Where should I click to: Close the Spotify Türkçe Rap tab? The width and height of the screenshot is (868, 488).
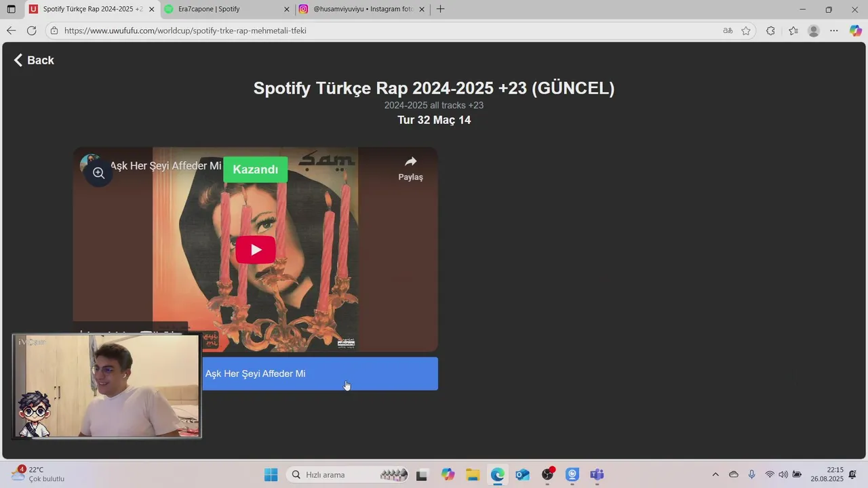point(151,9)
